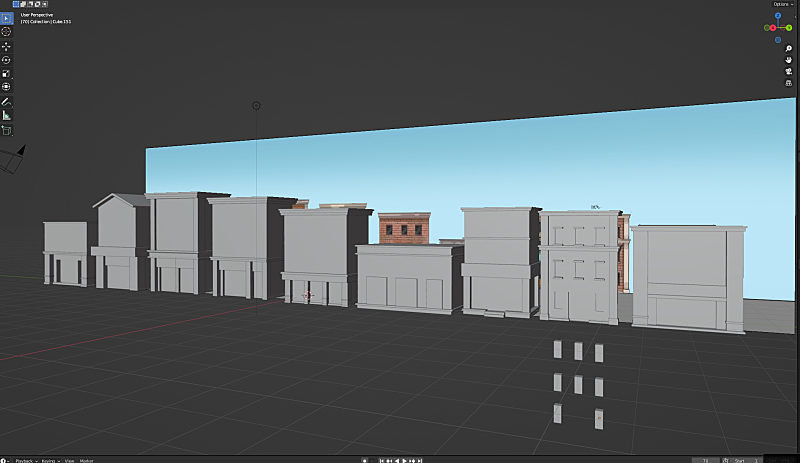The image size is (800, 463).
Task: Choose the Measure tool
Action: point(6,116)
